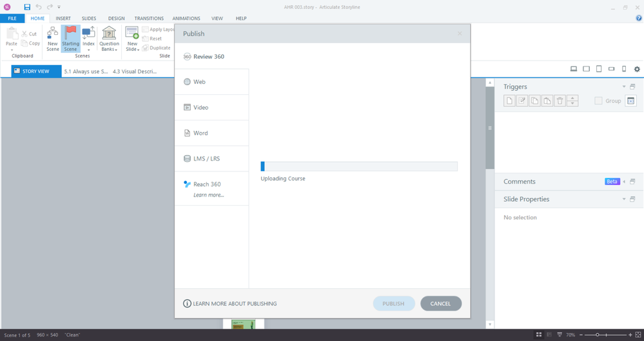Open the '4.3 Visual Descri...' slide tab
Screen dimensions: 644x341
coord(135,72)
